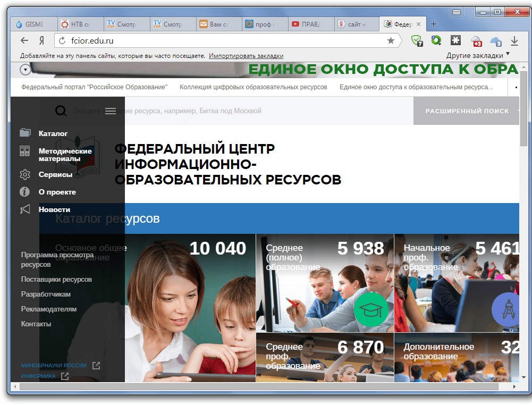Switch to the сайт Yandex tab
Screen dimensions: 532x405
point(357,24)
